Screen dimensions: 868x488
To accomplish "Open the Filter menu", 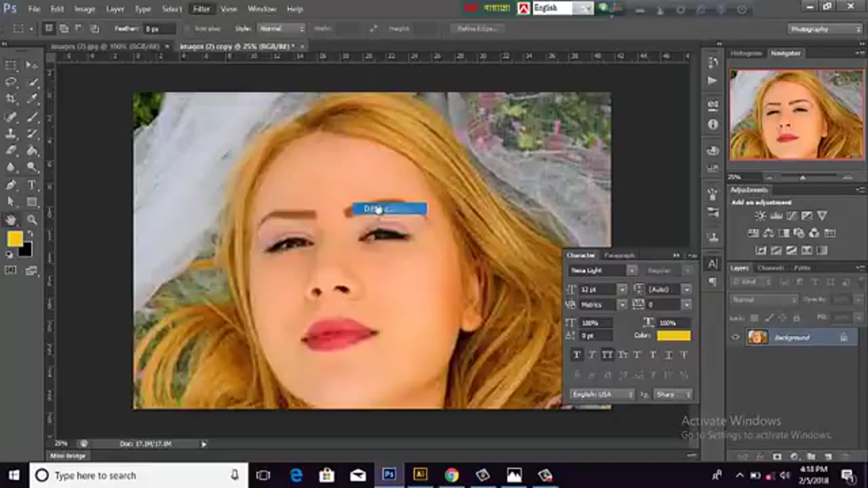I will [x=201, y=9].
